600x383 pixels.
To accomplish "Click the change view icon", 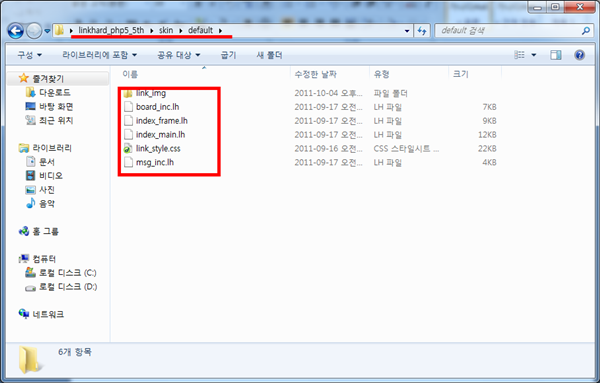I will click(x=519, y=55).
